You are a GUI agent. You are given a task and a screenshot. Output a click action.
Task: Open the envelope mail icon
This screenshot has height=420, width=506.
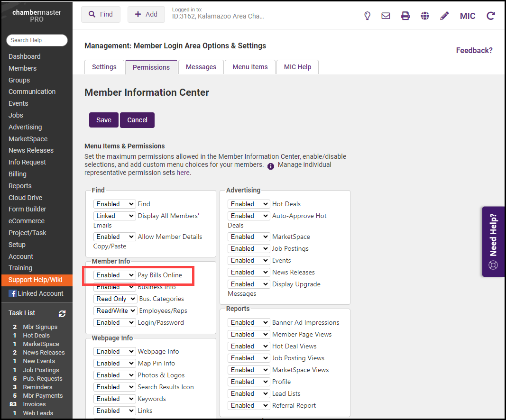(386, 16)
